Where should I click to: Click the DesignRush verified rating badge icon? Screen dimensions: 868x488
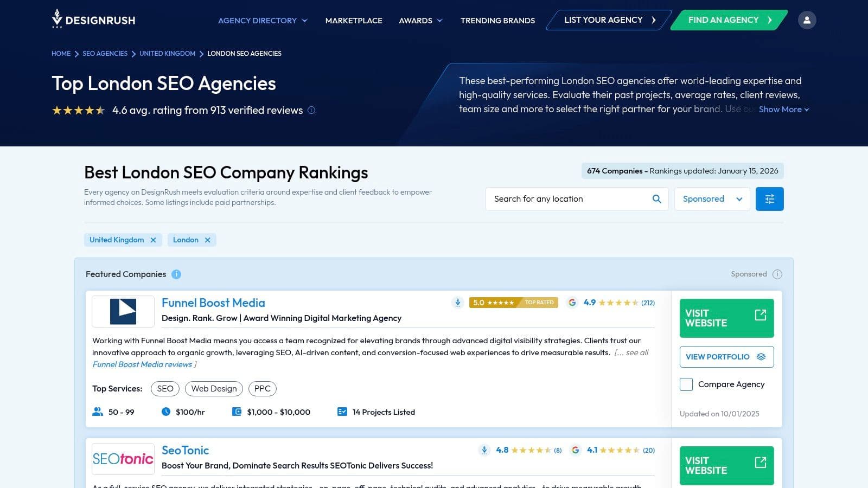click(x=457, y=303)
